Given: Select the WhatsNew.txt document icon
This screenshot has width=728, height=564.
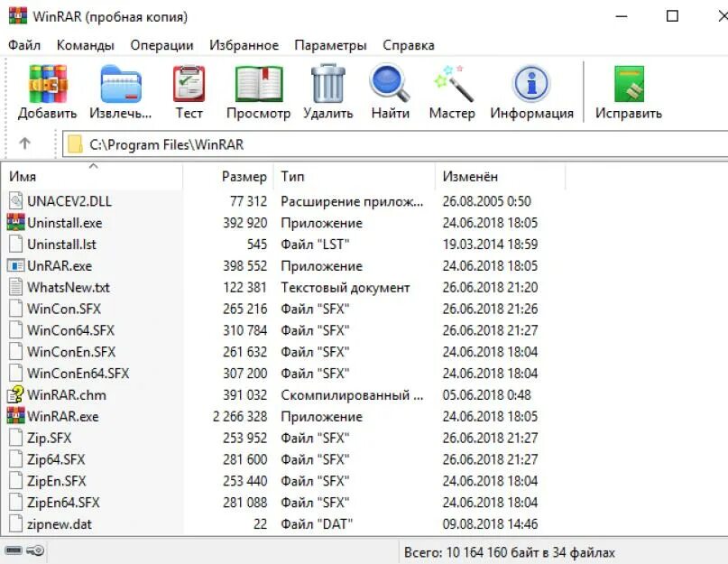Looking at the screenshot, I should pos(15,287).
